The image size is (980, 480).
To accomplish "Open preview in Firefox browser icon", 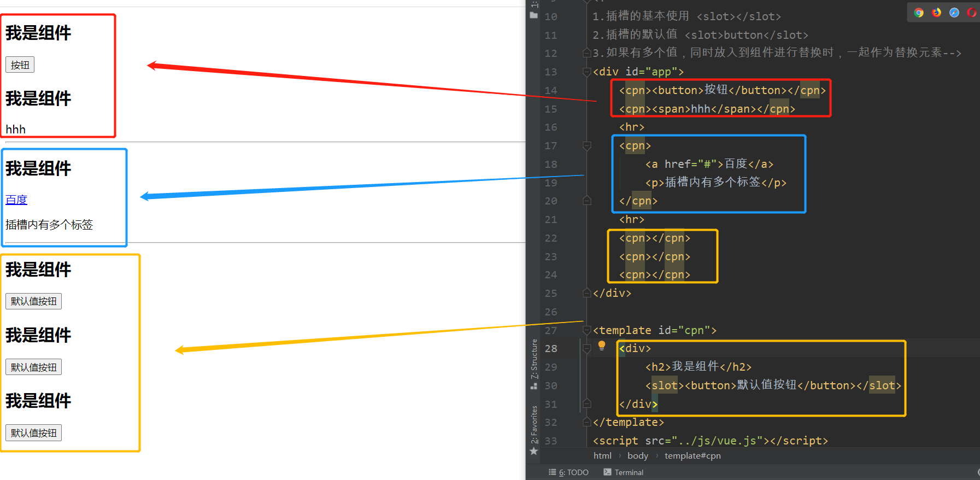I will coord(937,13).
